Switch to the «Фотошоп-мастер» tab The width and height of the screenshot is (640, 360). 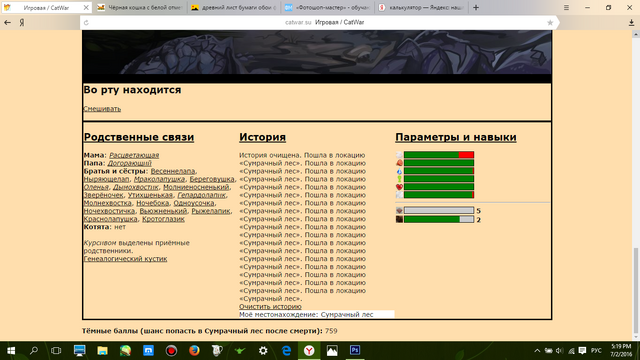coord(327,7)
